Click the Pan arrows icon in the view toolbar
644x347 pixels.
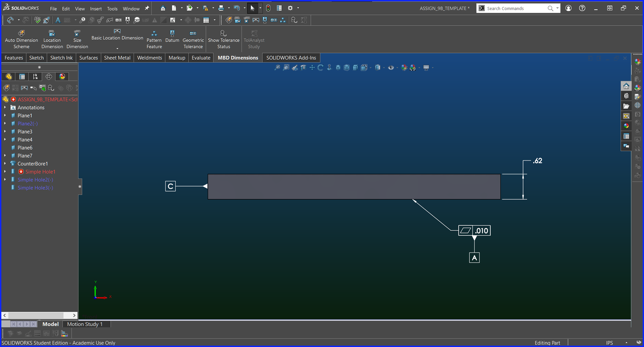pyautogui.click(x=312, y=68)
